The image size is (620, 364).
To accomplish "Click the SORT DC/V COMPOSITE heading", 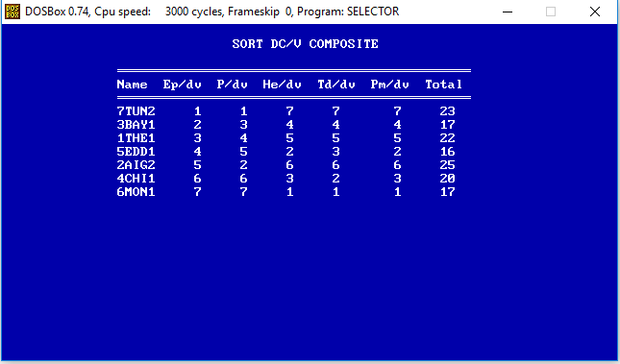I will coord(306,44).
